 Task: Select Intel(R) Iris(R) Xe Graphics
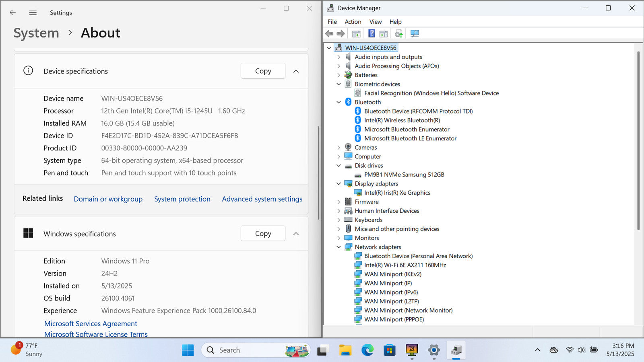(x=397, y=193)
